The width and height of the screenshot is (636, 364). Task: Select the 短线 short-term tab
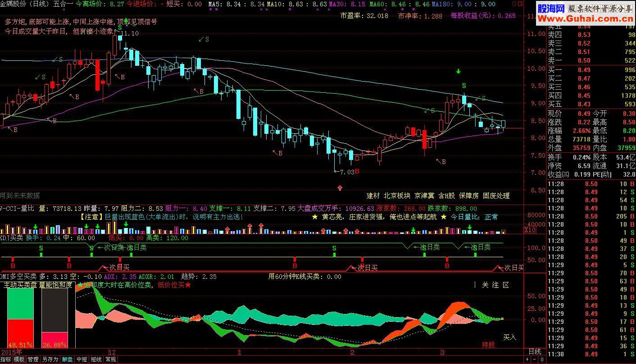[96, 359]
